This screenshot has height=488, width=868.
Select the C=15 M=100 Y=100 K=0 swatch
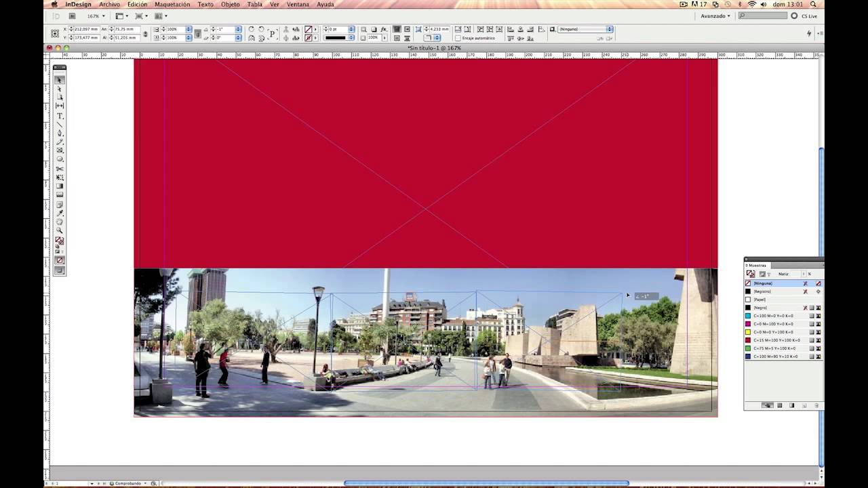tap(783, 340)
